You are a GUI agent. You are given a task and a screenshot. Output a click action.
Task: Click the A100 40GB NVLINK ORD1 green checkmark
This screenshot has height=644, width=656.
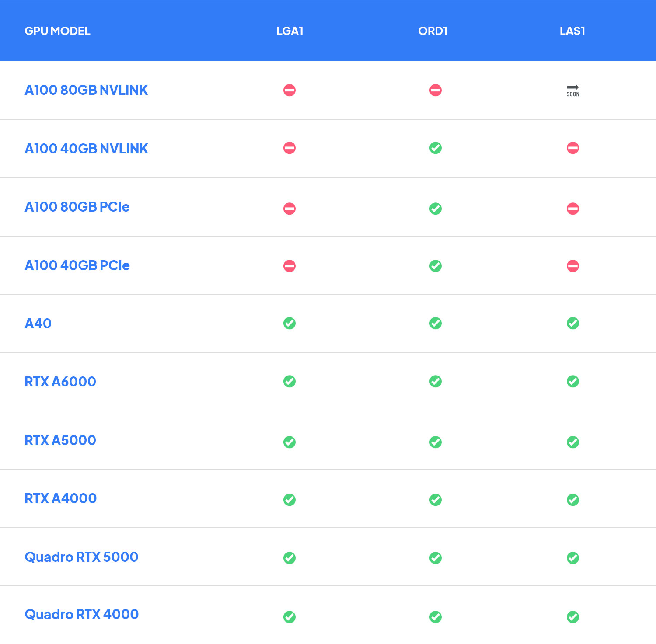tap(436, 148)
